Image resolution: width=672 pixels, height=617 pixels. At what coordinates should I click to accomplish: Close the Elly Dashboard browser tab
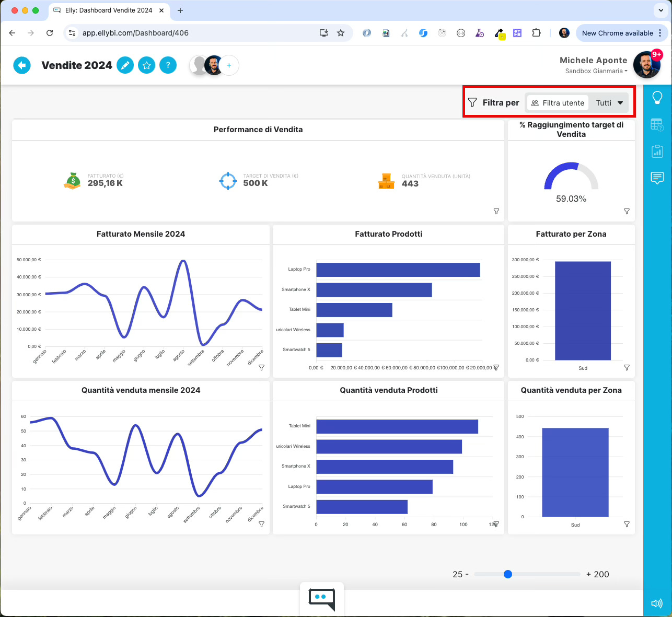pos(161,10)
